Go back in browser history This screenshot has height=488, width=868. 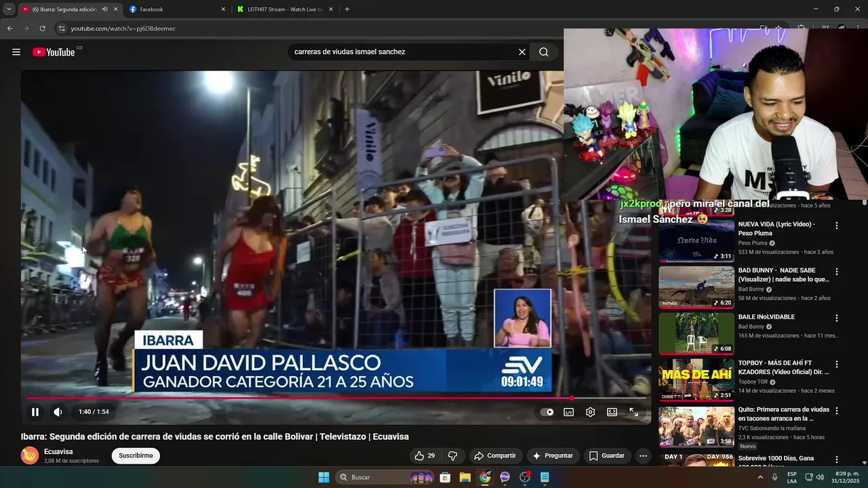9,28
